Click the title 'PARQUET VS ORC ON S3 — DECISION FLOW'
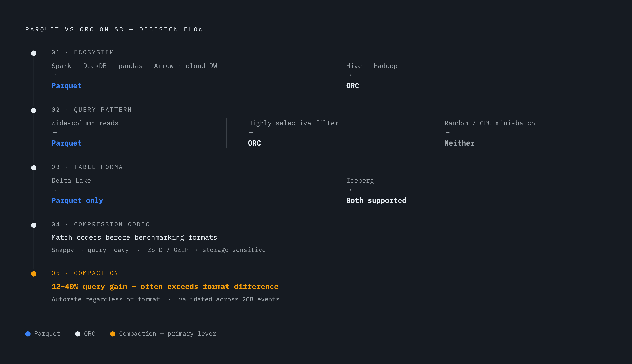The width and height of the screenshot is (632, 364). 114,29
